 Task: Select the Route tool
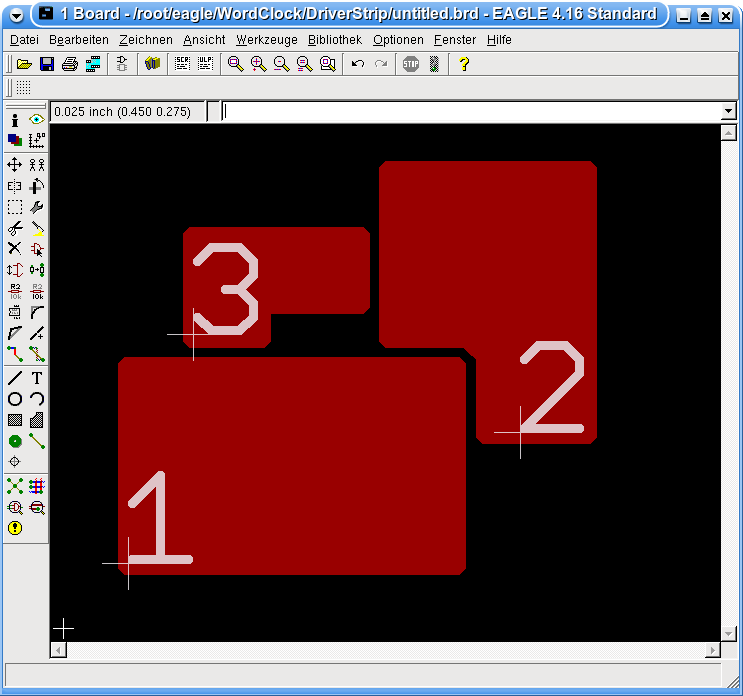click(x=15, y=354)
